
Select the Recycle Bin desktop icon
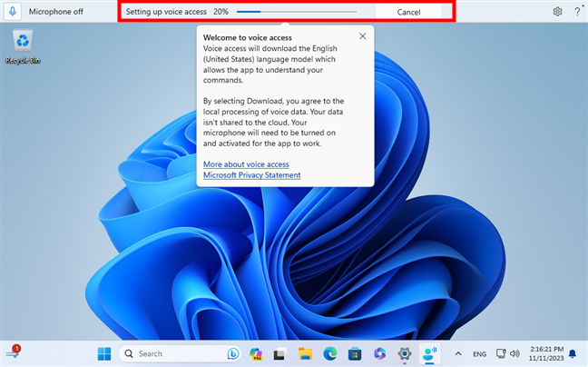(x=23, y=47)
